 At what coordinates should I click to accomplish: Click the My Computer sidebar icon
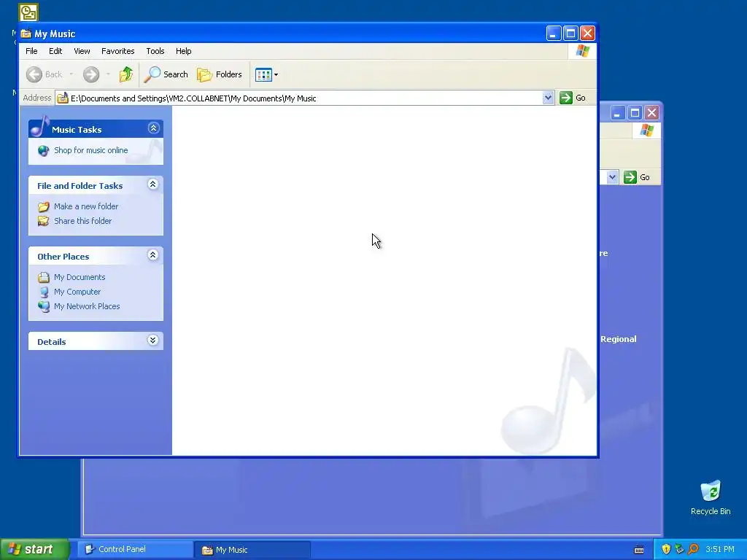(x=43, y=292)
